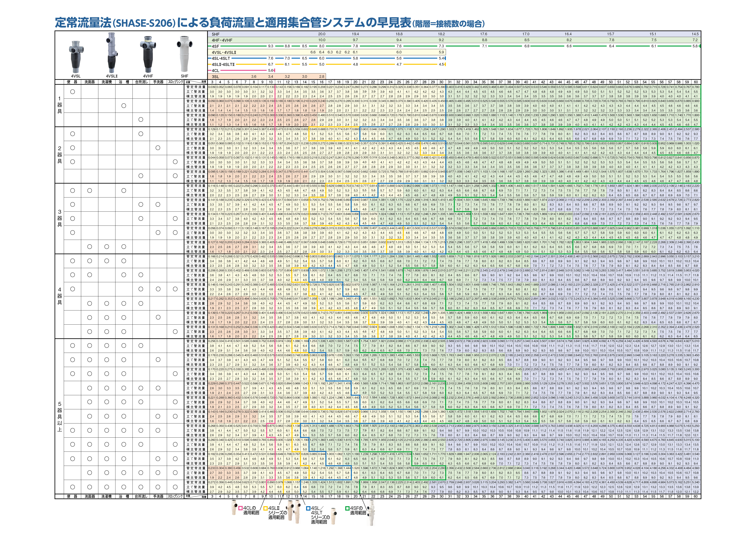
Task: Click the 9.3 value in the 4SF row
Action: [x=270, y=46]
